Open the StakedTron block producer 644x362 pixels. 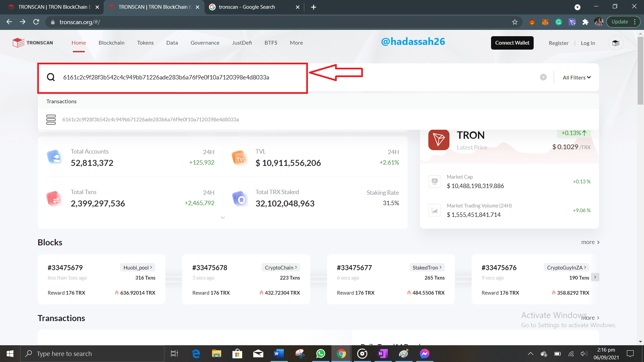point(427,267)
